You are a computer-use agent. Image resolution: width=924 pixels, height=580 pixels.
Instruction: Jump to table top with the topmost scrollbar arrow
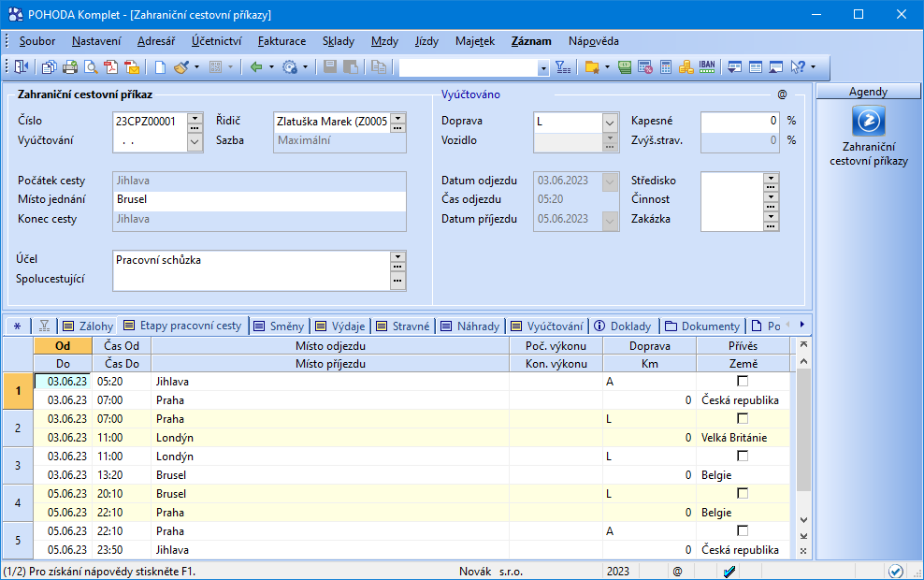(803, 345)
